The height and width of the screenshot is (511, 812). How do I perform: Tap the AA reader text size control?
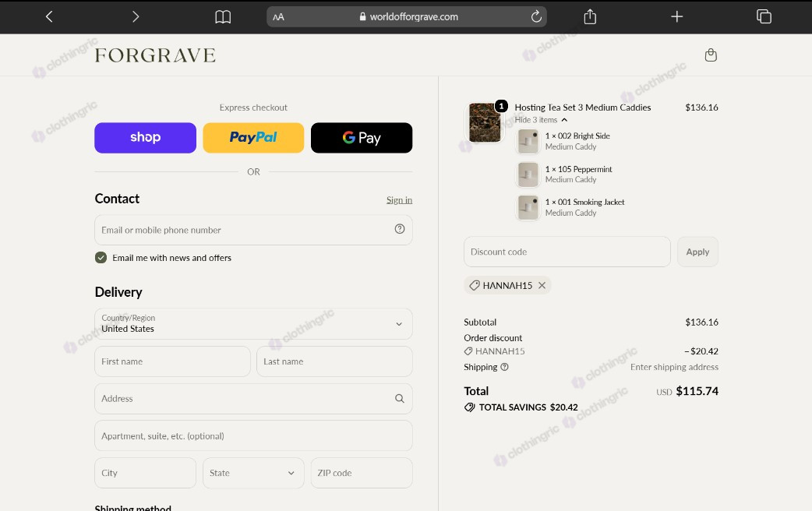(279, 17)
